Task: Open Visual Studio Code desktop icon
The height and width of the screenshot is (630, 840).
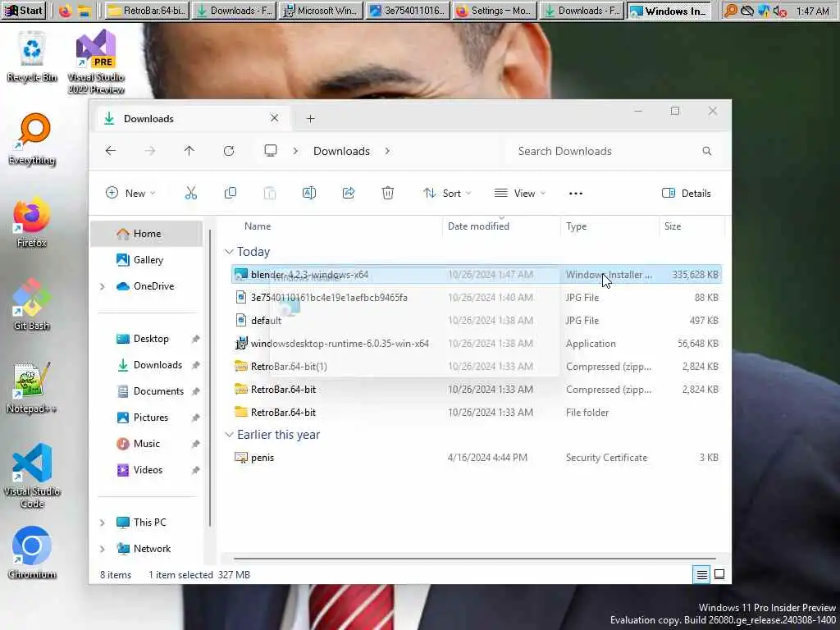Action: (32, 476)
